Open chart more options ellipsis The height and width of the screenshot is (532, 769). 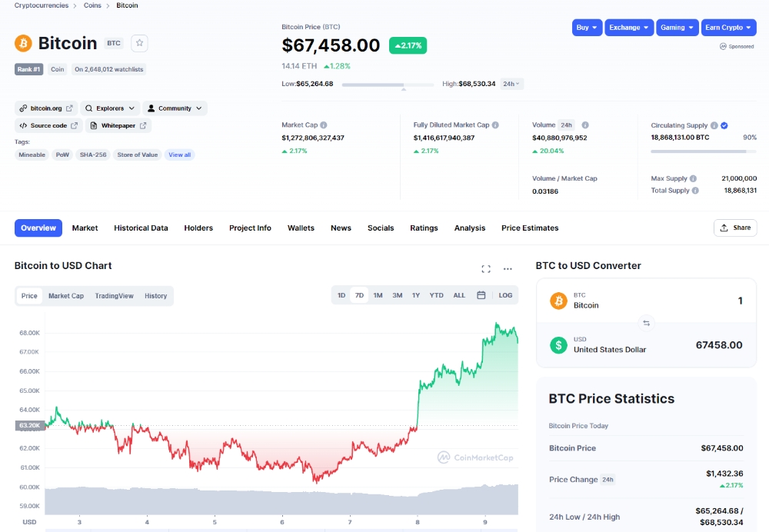tap(508, 269)
